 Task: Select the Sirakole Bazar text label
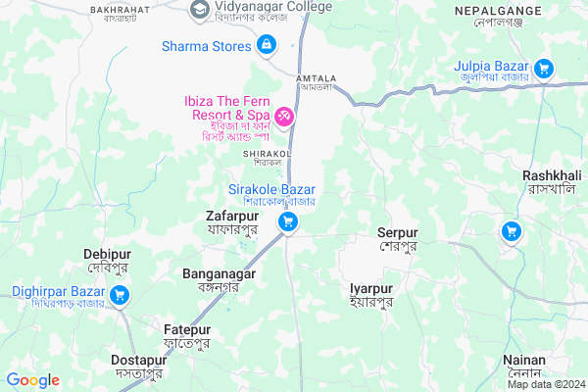point(271,189)
